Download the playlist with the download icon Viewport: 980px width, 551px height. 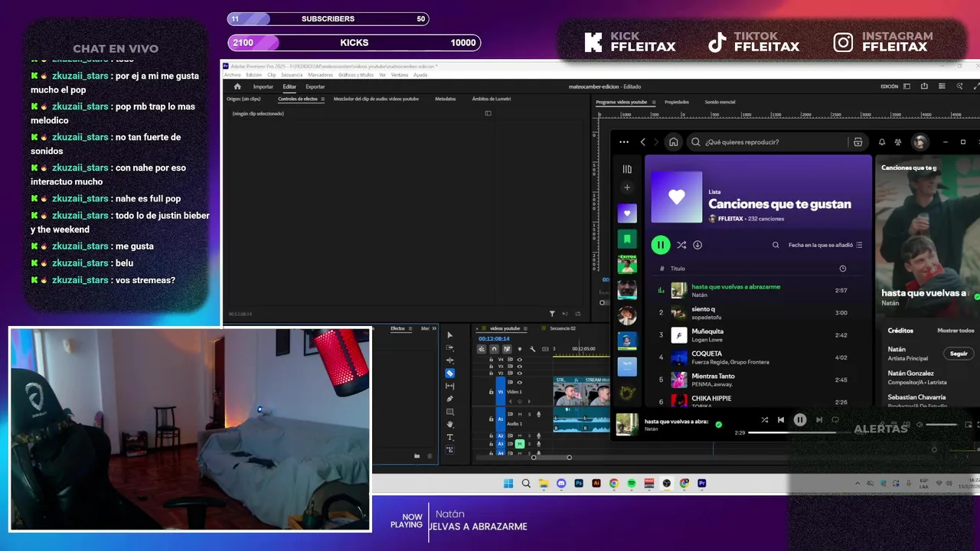[697, 245]
